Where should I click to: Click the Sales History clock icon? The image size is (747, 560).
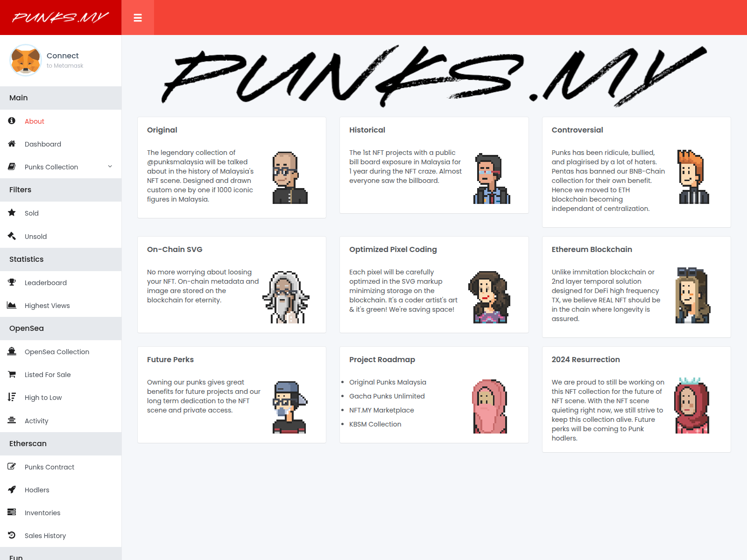pyautogui.click(x=12, y=535)
